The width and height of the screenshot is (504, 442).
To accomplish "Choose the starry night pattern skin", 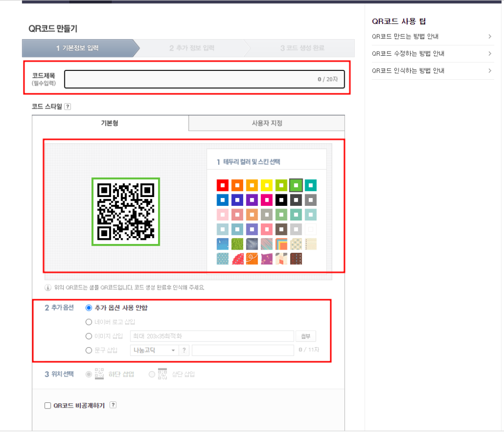I will (x=252, y=244).
